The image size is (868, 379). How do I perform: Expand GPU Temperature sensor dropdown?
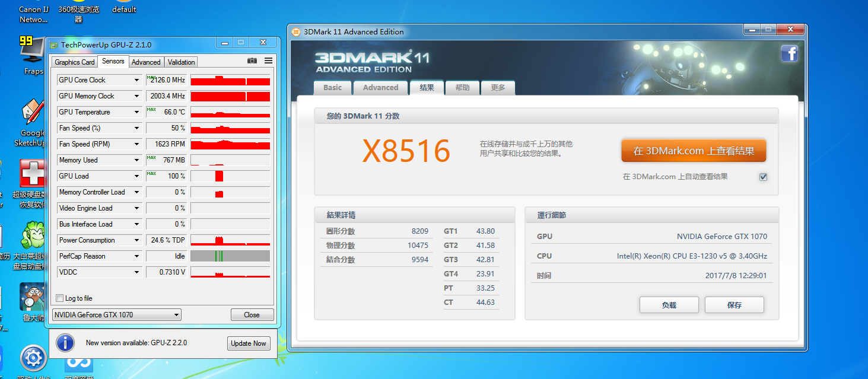click(137, 112)
